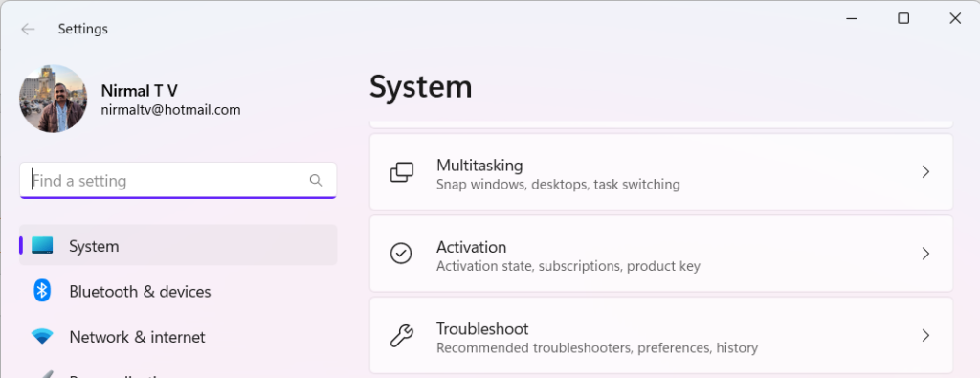The height and width of the screenshot is (378, 980).
Task: Click the back arrow in Settings title bar
Action: pyautogui.click(x=28, y=30)
